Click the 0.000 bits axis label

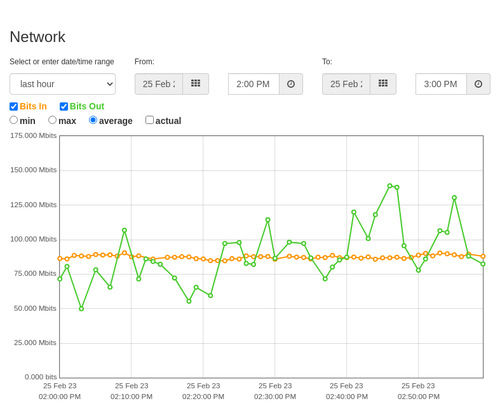click(41, 377)
